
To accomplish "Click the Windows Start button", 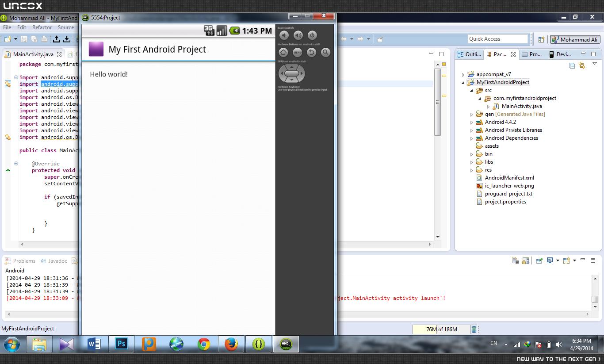I will [x=11, y=344].
